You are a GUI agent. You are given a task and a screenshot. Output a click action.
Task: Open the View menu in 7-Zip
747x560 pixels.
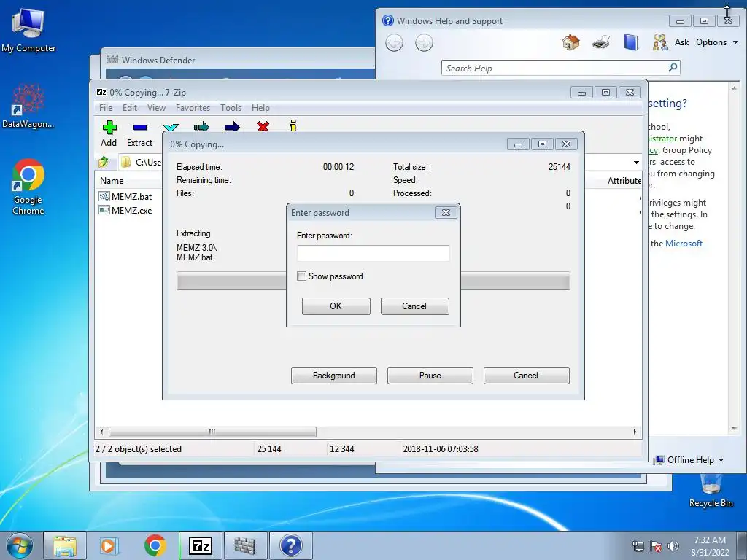[156, 108]
